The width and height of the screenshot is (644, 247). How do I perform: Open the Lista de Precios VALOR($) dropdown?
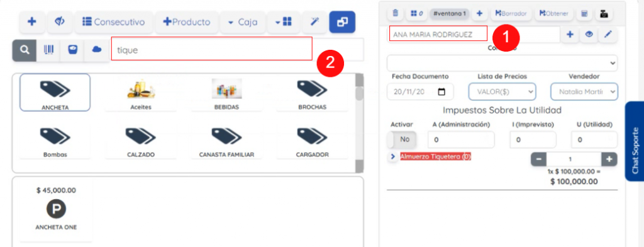502,92
